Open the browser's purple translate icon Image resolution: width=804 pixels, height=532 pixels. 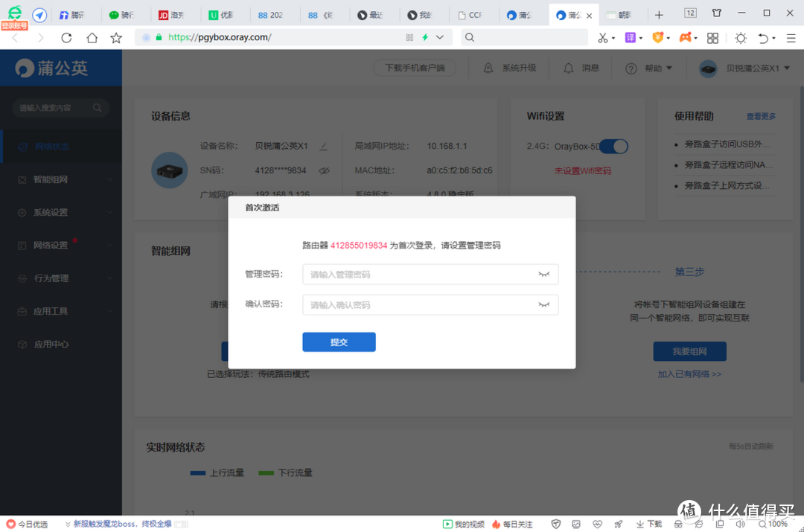tap(629, 36)
